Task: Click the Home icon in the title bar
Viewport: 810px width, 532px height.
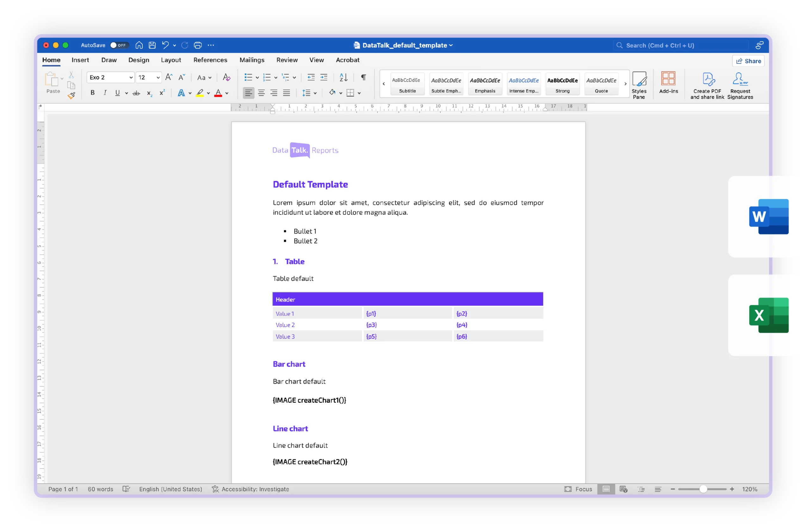Action: [139, 45]
